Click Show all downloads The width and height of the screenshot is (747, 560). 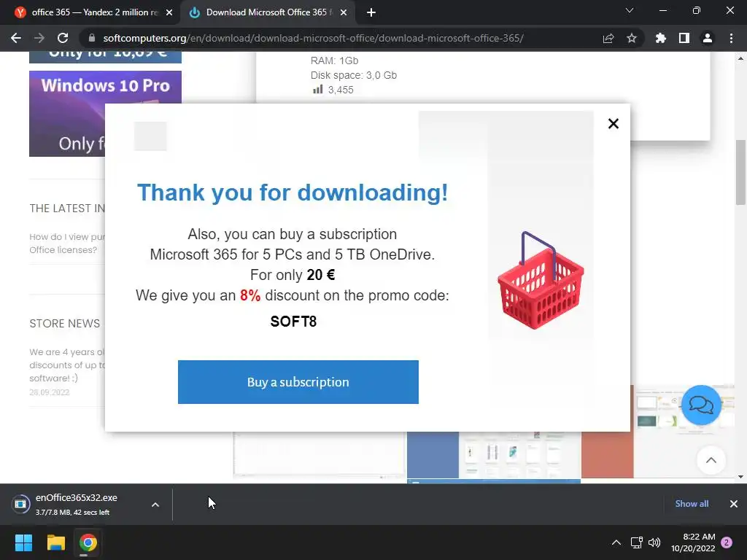[692, 504]
